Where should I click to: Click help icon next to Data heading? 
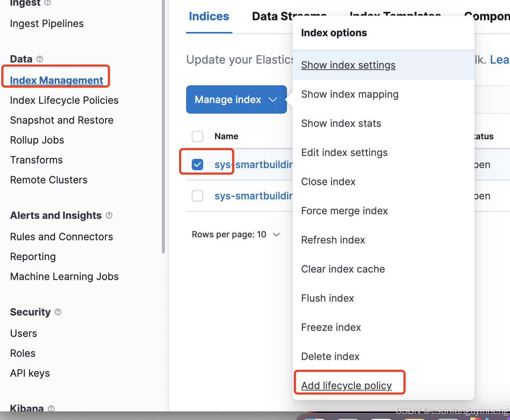coord(40,59)
